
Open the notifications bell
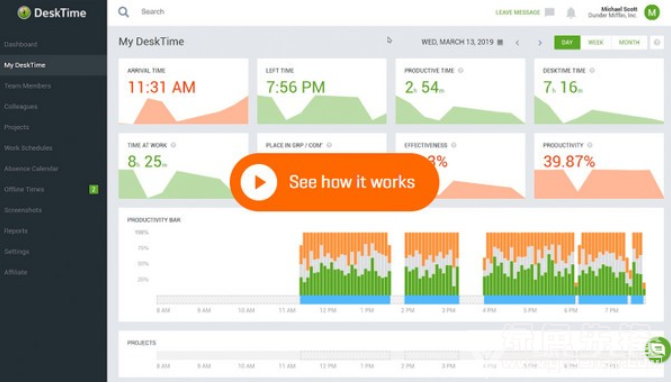pos(571,13)
